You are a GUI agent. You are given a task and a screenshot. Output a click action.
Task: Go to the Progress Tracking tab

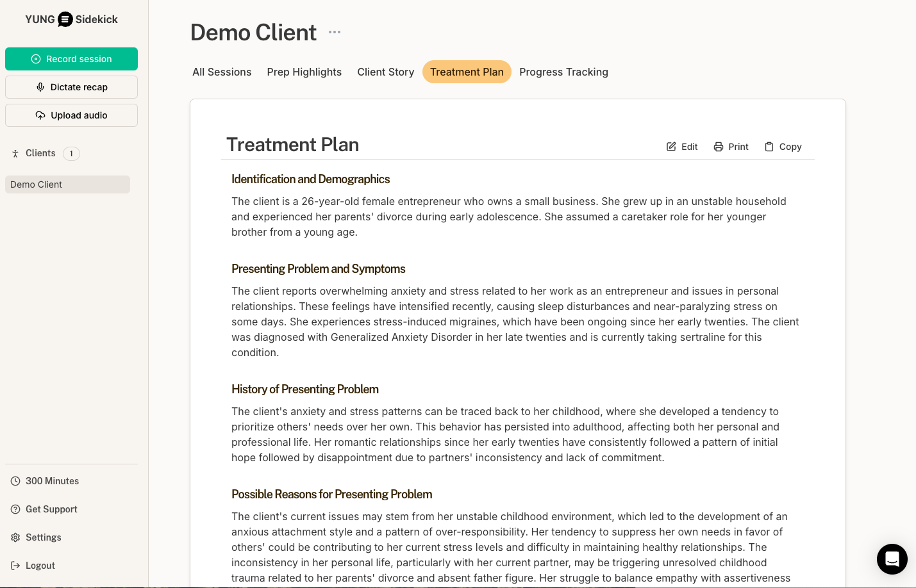pyautogui.click(x=563, y=72)
